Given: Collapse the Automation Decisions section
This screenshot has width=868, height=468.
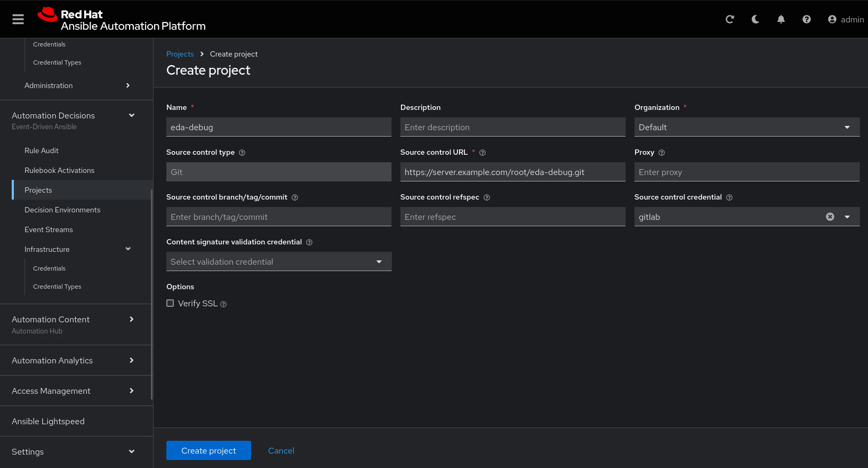Looking at the screenshot, I should (x=77, y=120).
